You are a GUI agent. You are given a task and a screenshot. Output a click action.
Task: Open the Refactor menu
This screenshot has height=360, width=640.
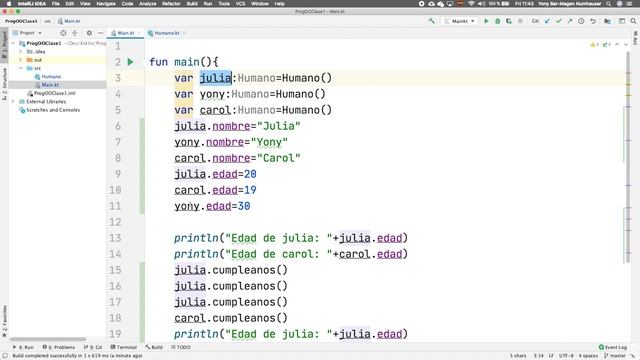(x=171, y=4)
